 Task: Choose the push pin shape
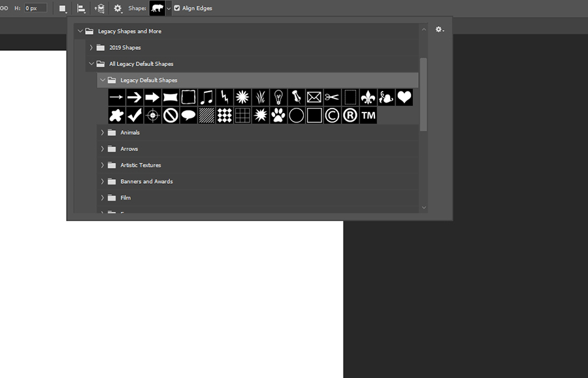(296, 97)
